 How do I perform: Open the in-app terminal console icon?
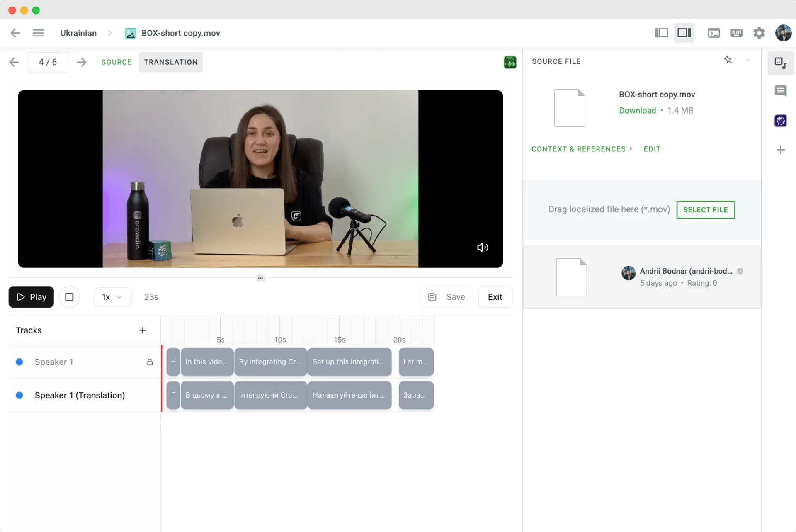pos(714,33)
